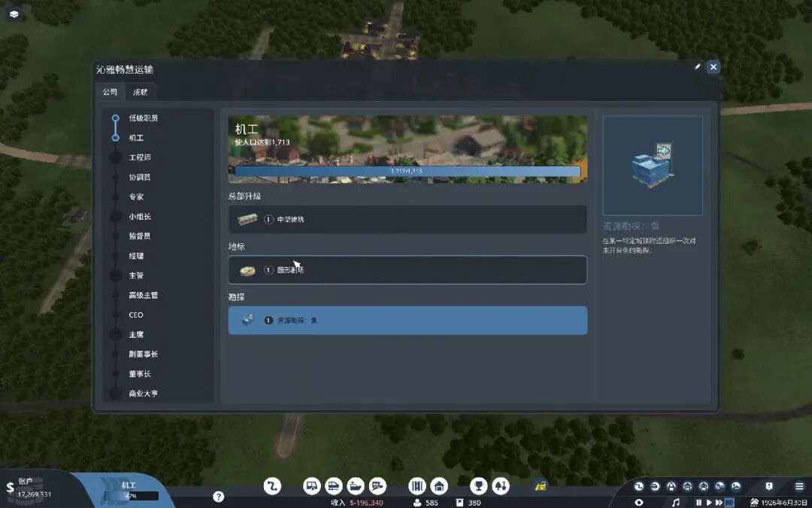Select the 工程师 rank
The width and height of the screenshot is (812, 508).
(140, 157)
